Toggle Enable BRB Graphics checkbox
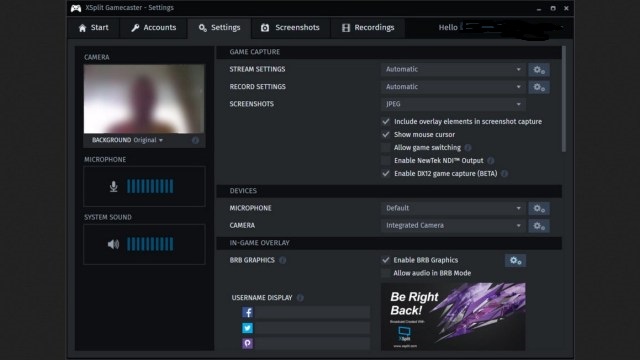Image resolution: width=640 pixels, height=360 pixels. pos(385,260)
